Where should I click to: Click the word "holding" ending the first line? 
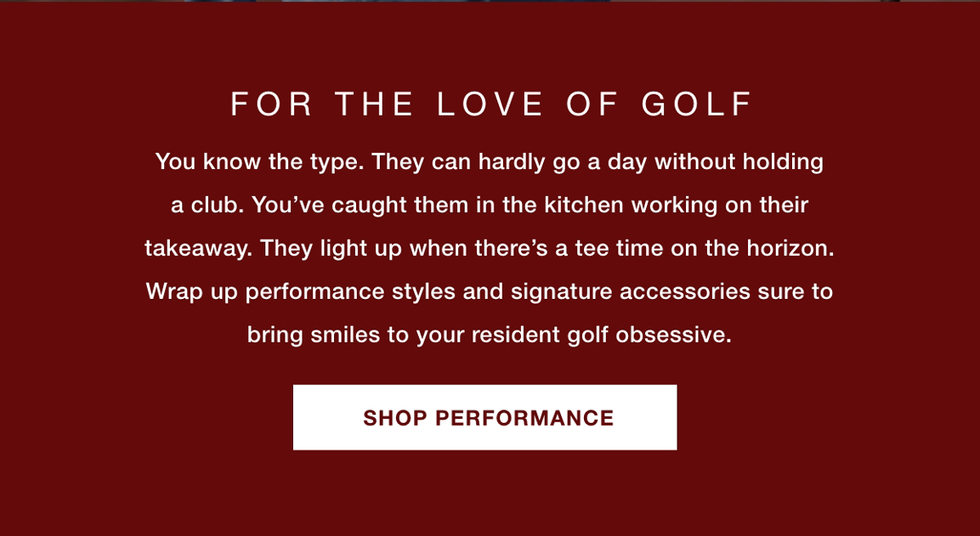pyautogui.click(x=783, y=162)
